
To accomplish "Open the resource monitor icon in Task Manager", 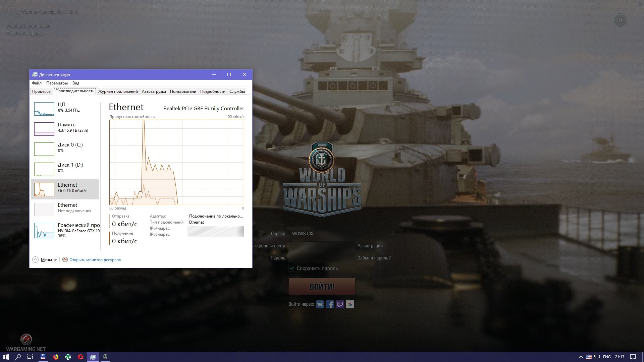I will point(65,259).
